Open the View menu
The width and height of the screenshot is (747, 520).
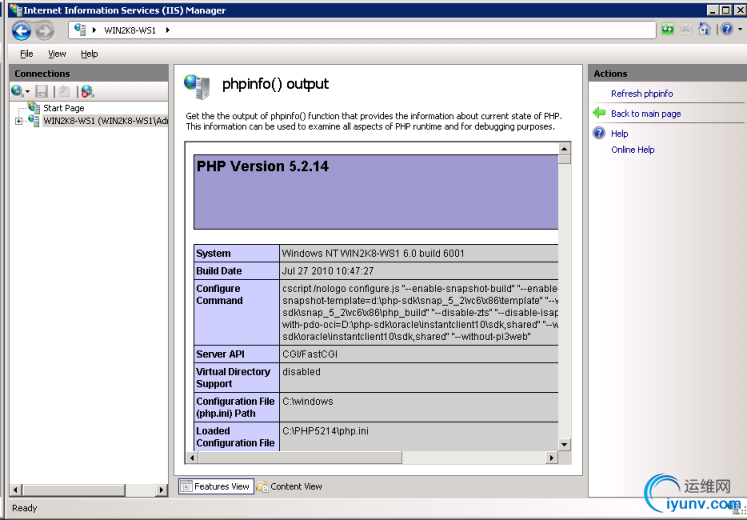(57, 54)
